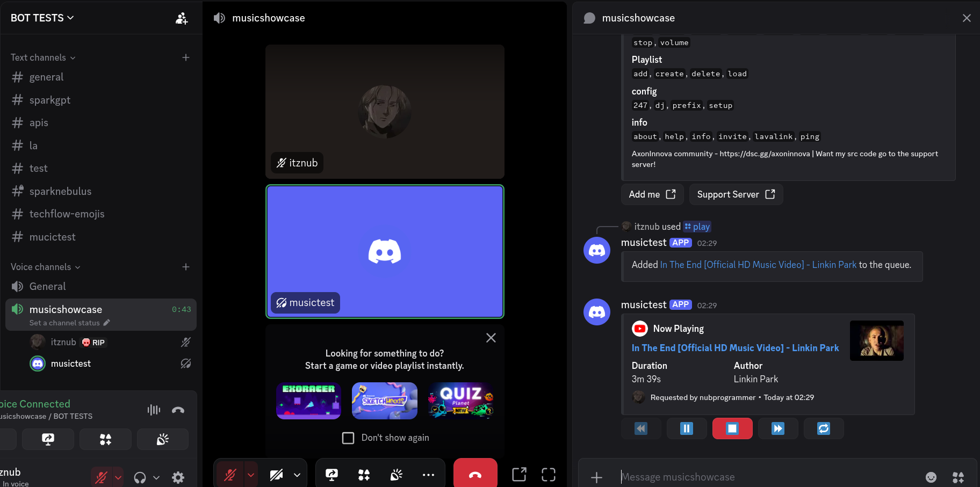Screen dimensions: 980x487
Task: Pause the current song
Action: (x=686, y=428)
